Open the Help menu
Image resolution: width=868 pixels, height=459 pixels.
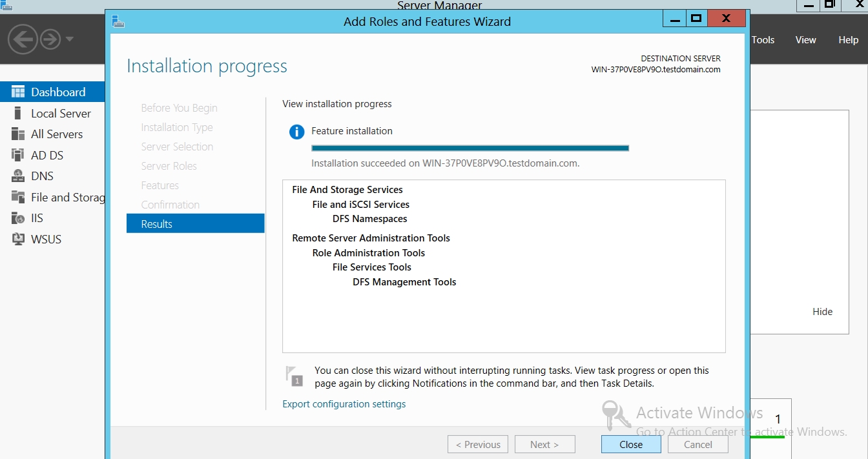(848, 40)
